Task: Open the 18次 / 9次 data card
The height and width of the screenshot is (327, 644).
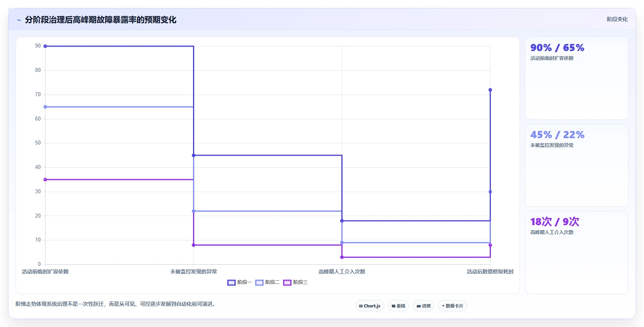Action: 577,252
